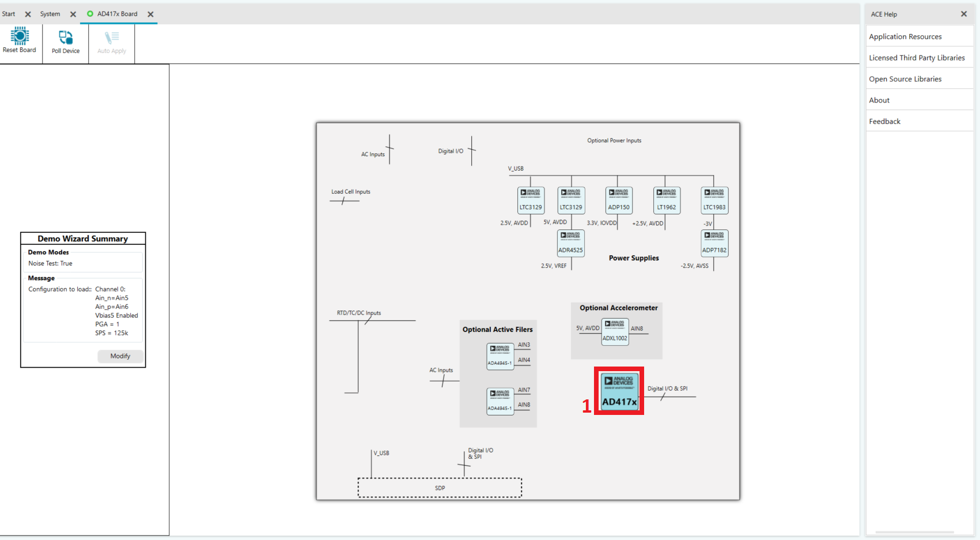The height and width of the screenshot is (540, 980).
Task: Click the 'Noise Test: True' text
Action: (x=50, y=263)
